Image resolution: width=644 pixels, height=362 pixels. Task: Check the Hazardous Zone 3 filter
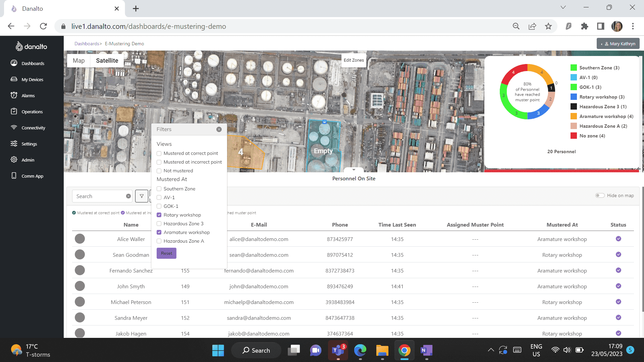(159, 224)
